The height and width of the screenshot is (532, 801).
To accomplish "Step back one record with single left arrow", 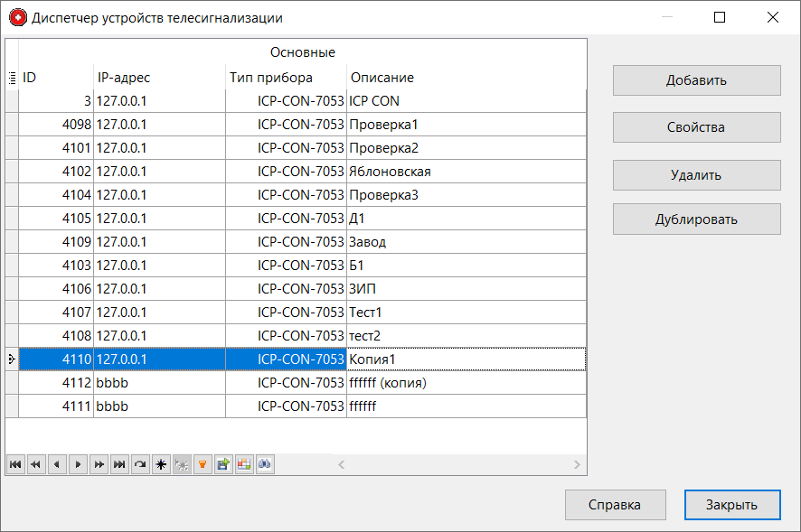I will 56,464.
